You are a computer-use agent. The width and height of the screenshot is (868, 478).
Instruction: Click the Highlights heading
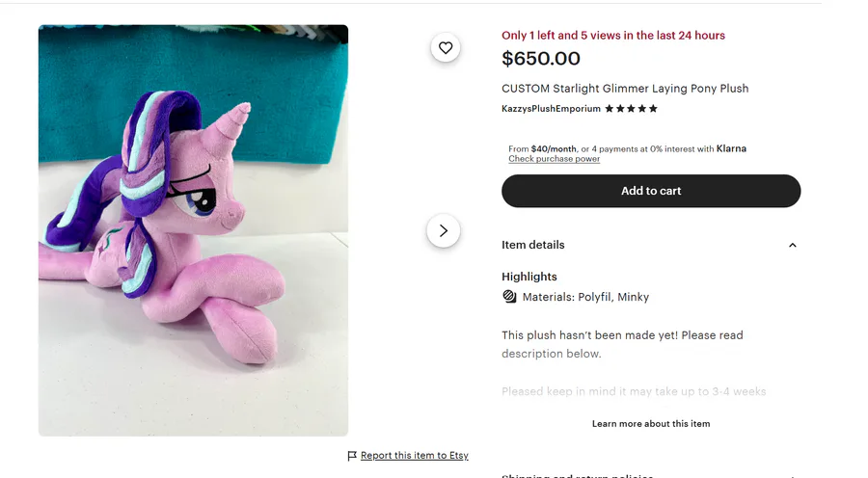pos(529,277)
